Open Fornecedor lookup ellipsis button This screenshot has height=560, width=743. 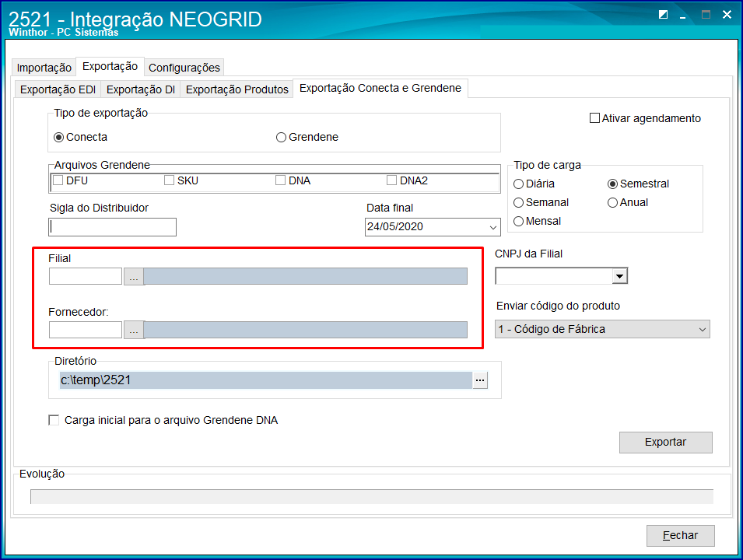click(x=134, y=331)
